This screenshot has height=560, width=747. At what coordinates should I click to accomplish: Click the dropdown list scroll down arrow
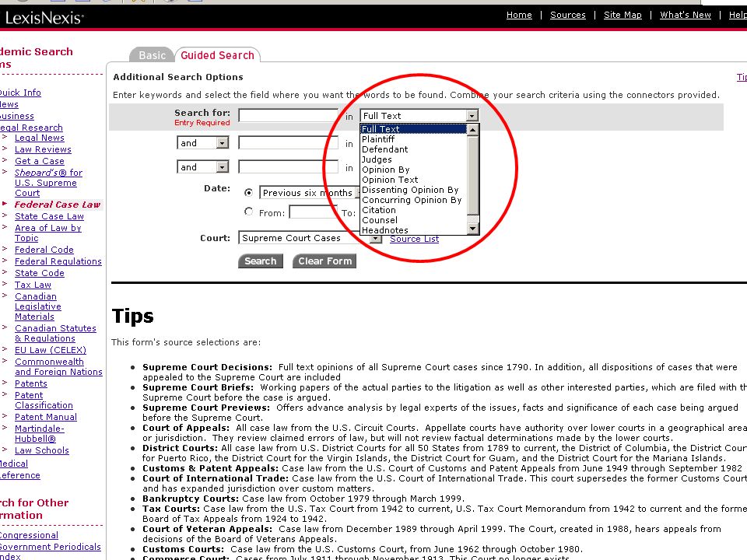[x=472, y=229]
